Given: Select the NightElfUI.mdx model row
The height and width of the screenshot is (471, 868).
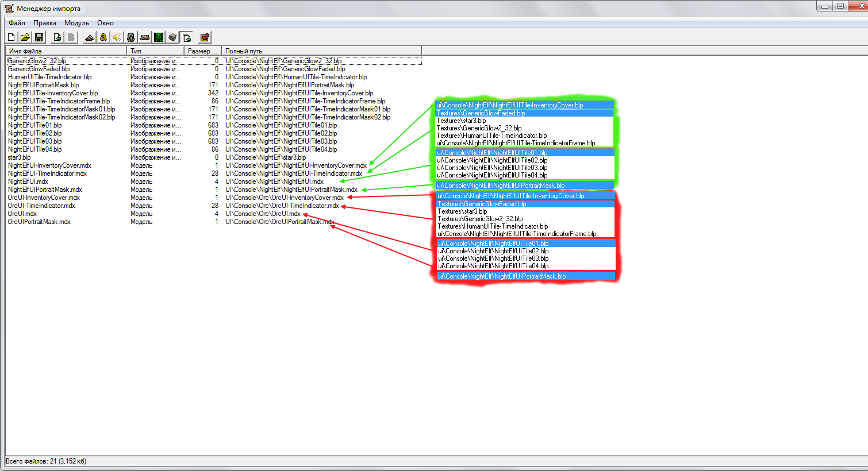Looking at the screenshot, I should [214, 182].
